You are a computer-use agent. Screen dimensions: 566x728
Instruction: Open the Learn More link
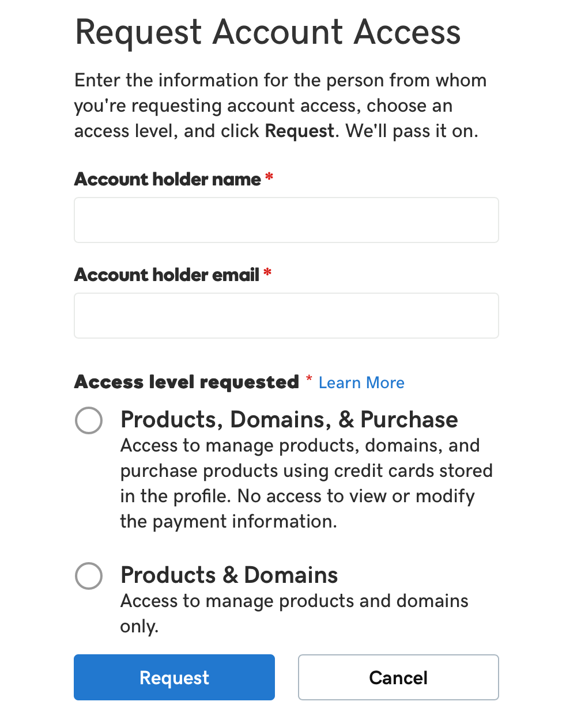click(361, 383)
